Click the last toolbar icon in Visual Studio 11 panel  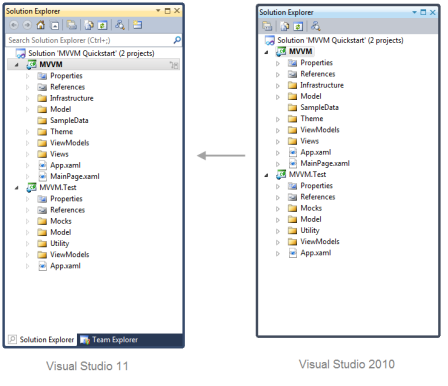point(137,25)
